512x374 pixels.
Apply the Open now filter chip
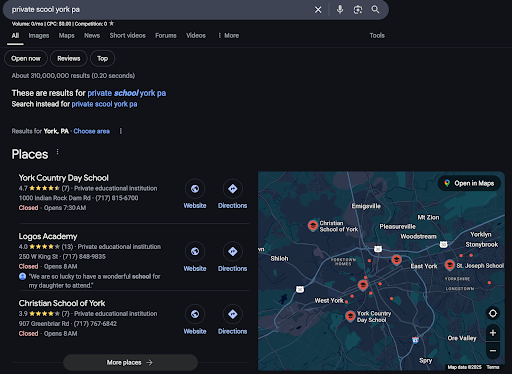(26, 59)
